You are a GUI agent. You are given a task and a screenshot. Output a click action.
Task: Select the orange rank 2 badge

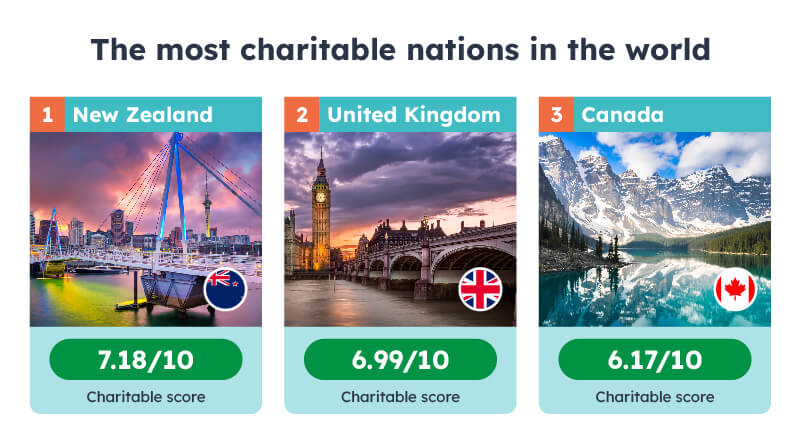pos(302,114)
